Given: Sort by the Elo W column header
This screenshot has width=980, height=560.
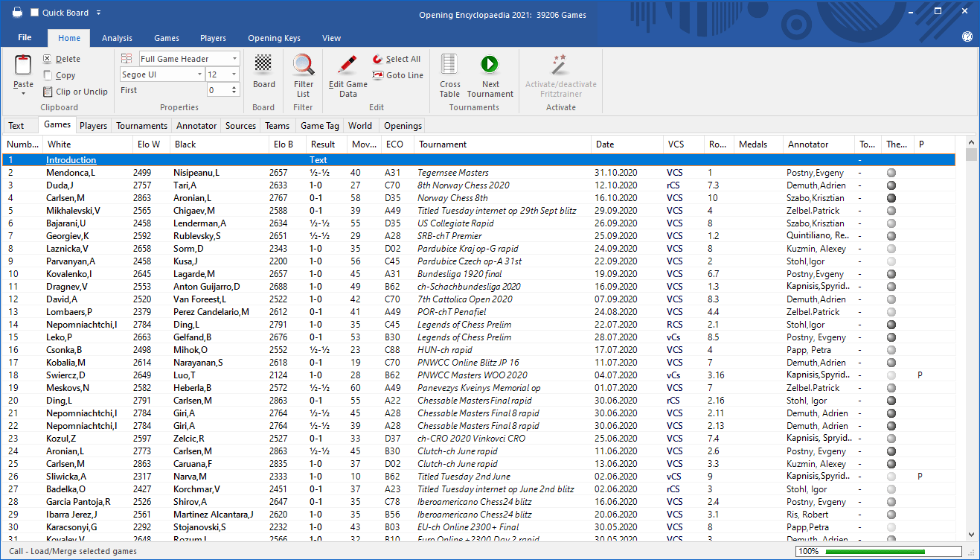Looking at the screenshot, I should [152, 144].
